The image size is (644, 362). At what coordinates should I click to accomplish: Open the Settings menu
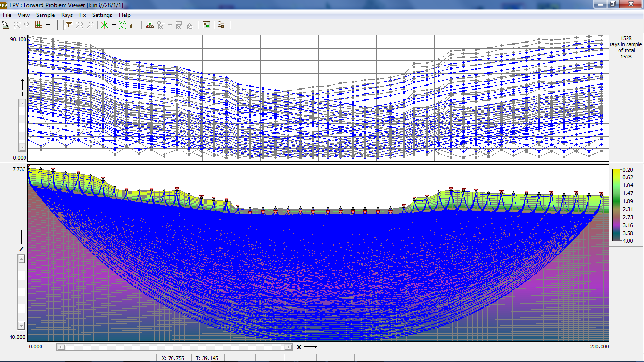102,15
